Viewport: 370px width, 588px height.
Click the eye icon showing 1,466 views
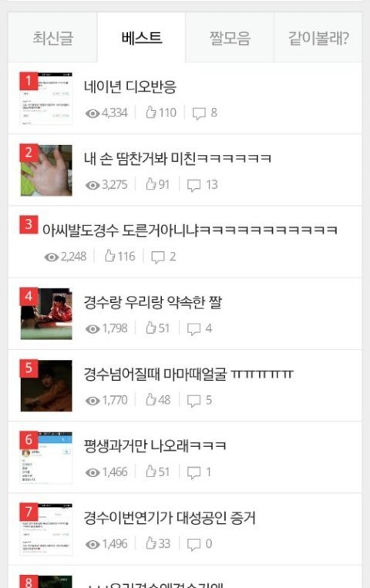coord(92,472)
